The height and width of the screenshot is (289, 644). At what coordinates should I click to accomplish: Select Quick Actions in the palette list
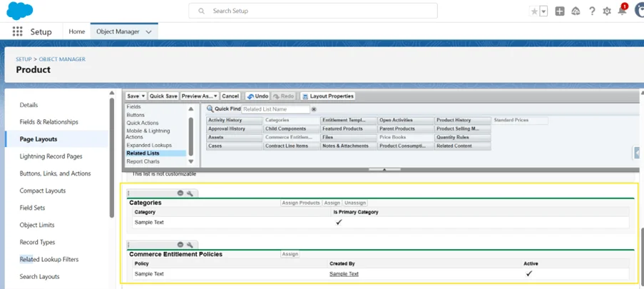143,123
